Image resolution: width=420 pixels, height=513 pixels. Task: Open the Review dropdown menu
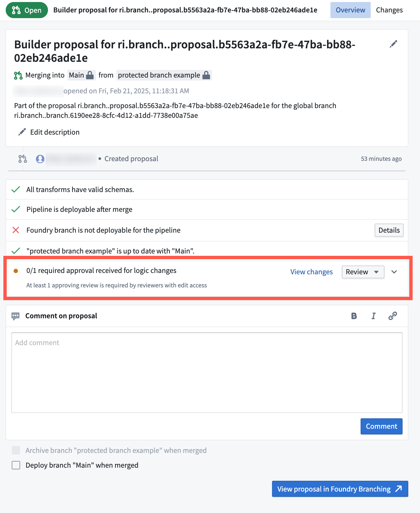[x=363, y=272]
